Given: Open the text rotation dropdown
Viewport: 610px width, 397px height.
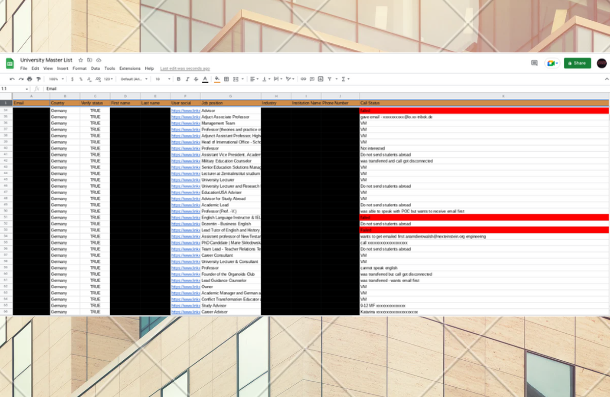Looking at the screenshot, I should (290, 79).
